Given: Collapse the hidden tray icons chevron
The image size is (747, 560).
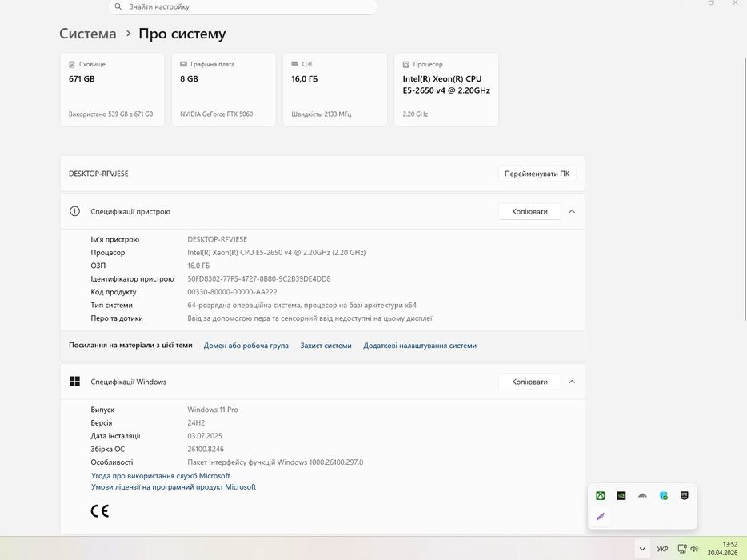Looking at the screenshot, I should pyautogui.click(x=642, y=549).
